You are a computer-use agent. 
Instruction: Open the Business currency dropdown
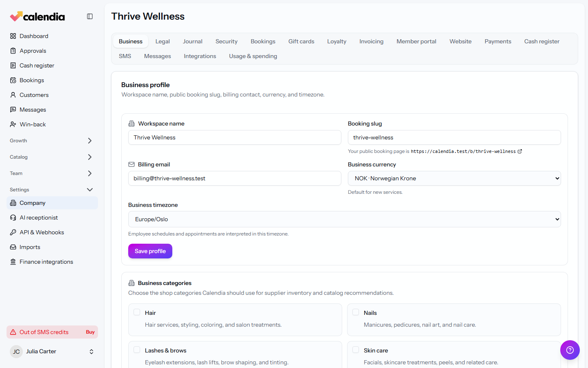[x=454, y=178]
